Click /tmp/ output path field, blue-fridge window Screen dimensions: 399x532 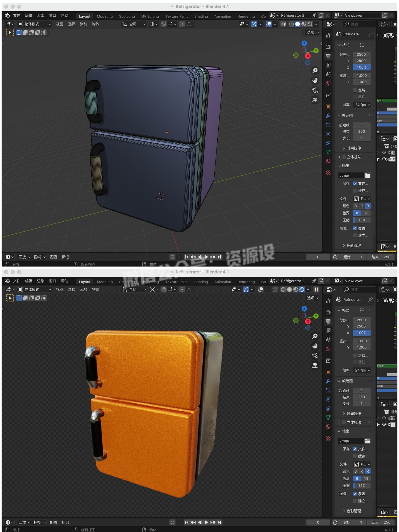click(x=351, y=175)
